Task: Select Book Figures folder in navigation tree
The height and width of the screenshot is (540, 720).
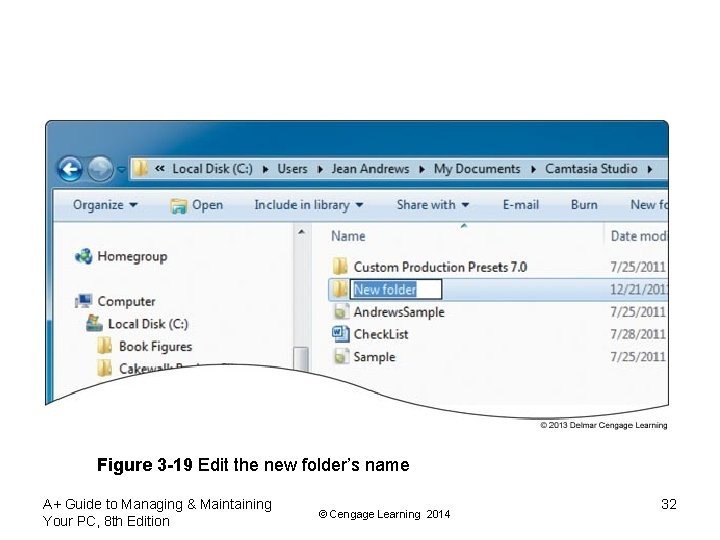Action: pos(155,347)
